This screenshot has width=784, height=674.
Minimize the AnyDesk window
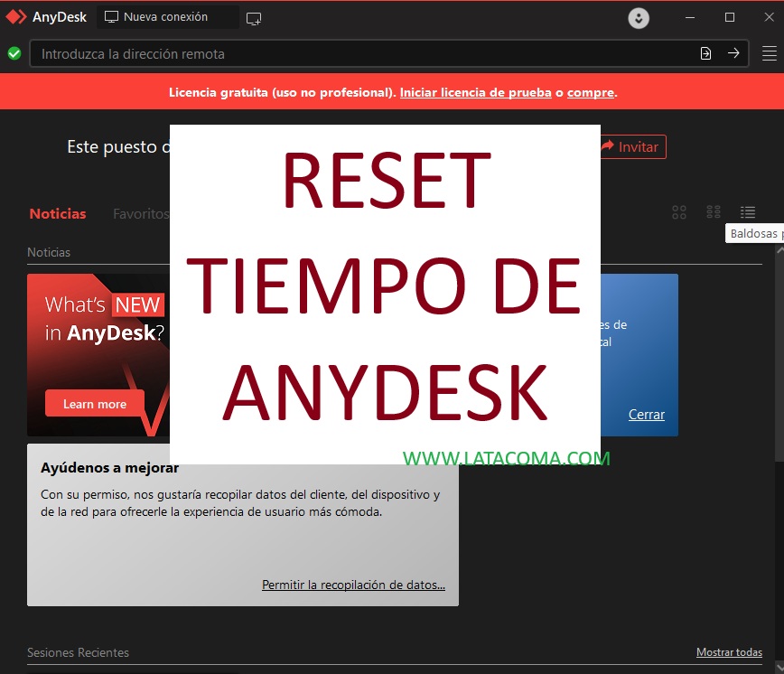[690, 17]
